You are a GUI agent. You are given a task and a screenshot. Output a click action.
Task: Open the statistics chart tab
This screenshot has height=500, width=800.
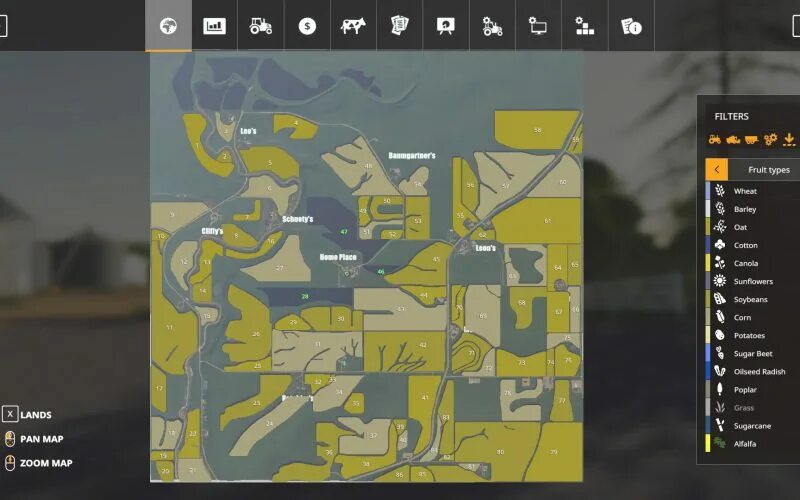[x=214, y=26]
